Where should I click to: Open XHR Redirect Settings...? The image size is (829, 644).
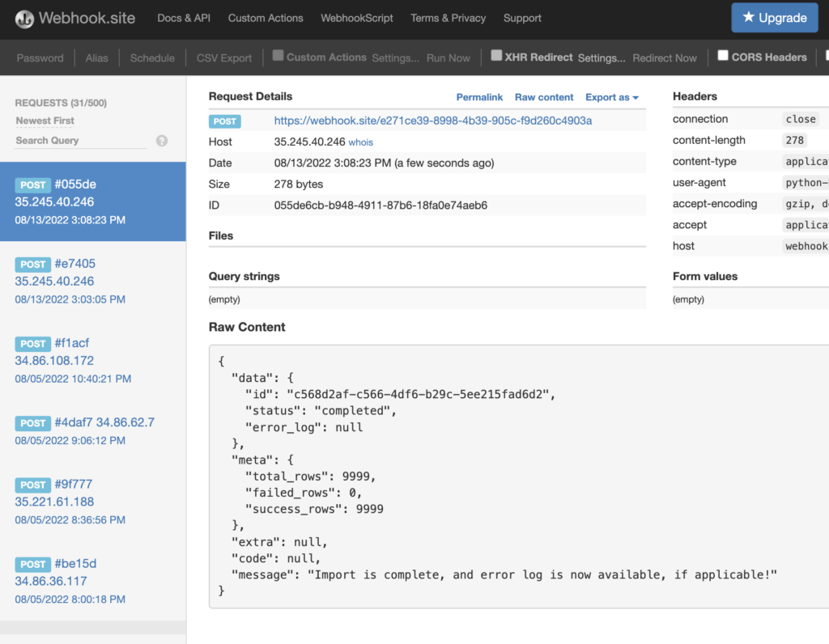602,58
